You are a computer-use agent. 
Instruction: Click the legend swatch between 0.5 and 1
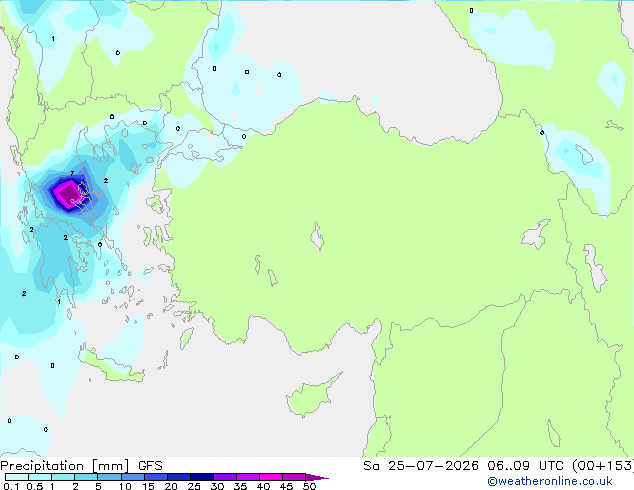coord(40,477)
